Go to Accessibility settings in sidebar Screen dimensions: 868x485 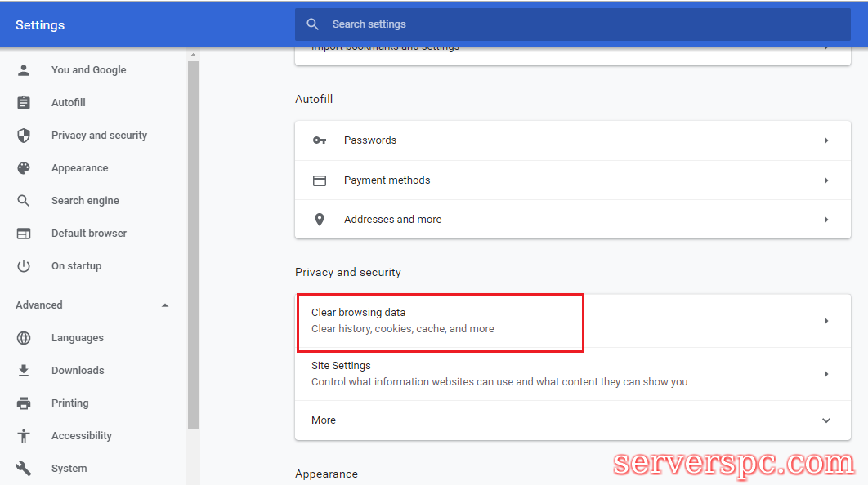[x=81, y=436]
